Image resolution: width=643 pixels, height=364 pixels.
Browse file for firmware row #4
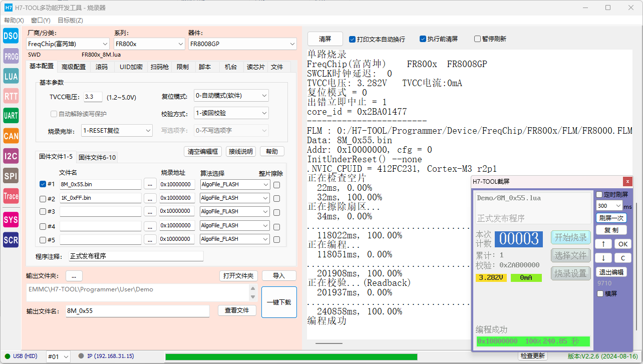150,225
